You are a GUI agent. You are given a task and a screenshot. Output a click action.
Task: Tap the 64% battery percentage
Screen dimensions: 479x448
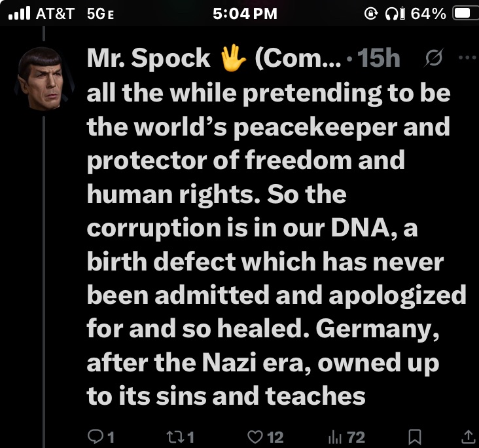pos(428,13)
